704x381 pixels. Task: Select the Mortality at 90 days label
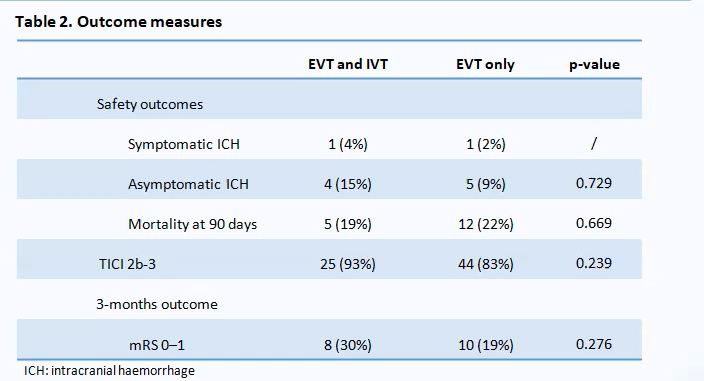(x=193, y=224)
